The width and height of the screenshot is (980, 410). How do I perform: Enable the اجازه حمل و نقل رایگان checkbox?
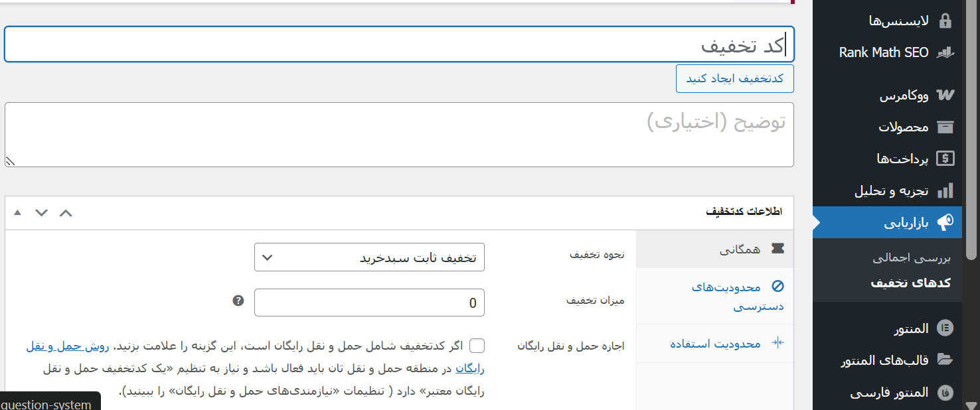coord(477,346)
